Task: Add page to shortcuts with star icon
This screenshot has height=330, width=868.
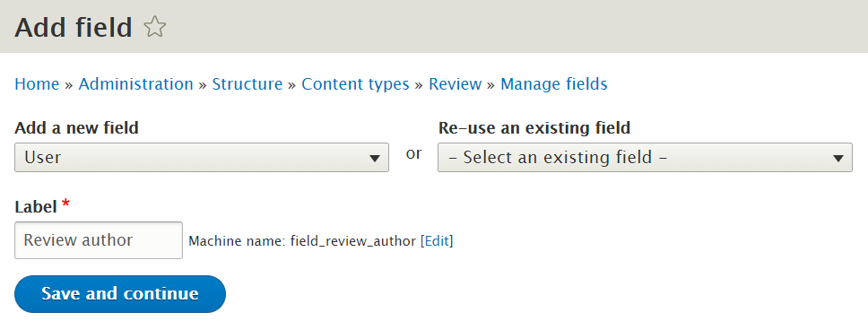Action: coord(154,27)
